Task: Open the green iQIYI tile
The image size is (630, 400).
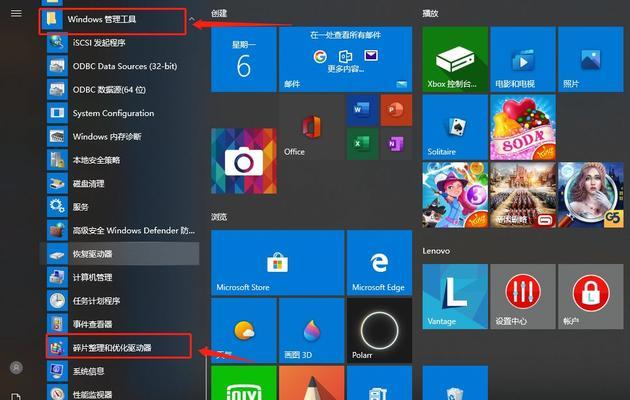Action: 244,383
